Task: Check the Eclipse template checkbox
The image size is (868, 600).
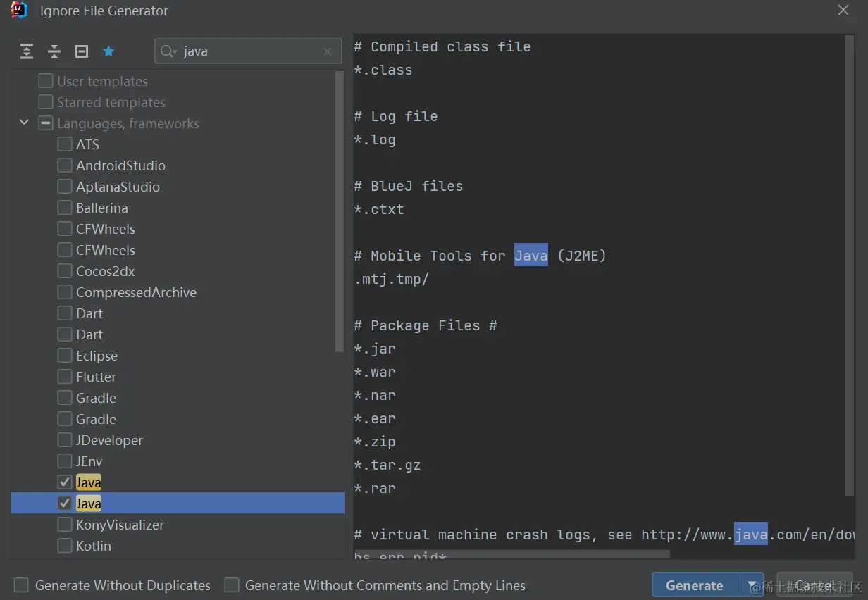Action: click(x=65, y=356)
